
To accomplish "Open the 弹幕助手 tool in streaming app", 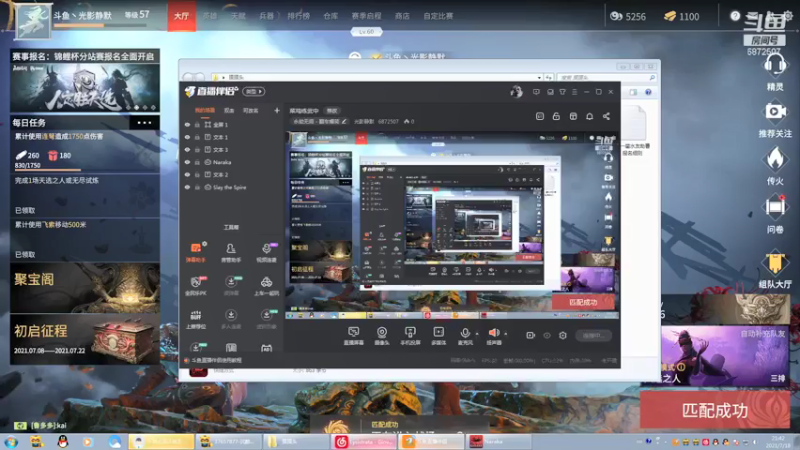I will point(196,252).
